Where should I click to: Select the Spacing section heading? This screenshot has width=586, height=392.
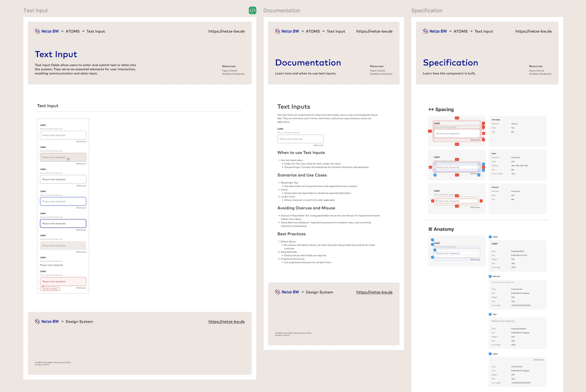pyautogui.click(x=445, y=109)
